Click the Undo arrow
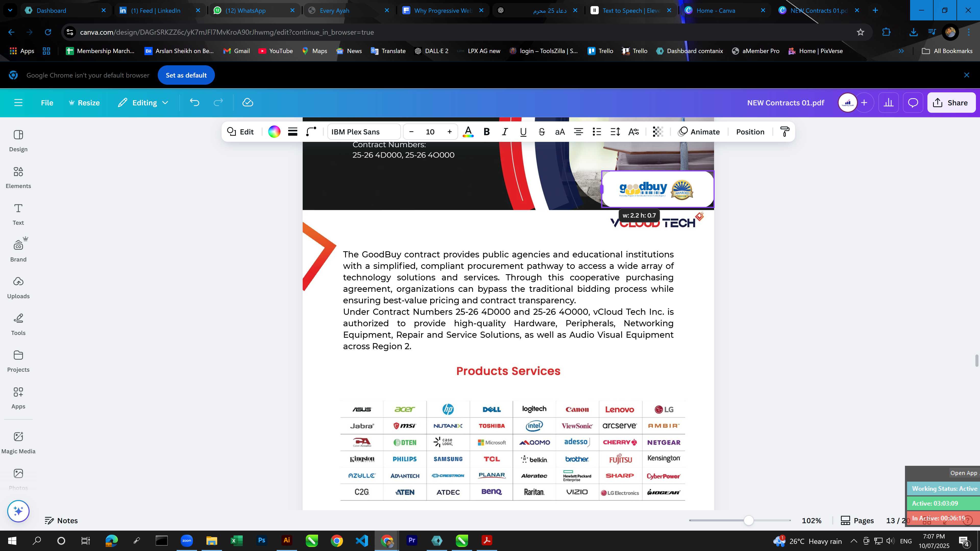980x551 pixels. 194,103
